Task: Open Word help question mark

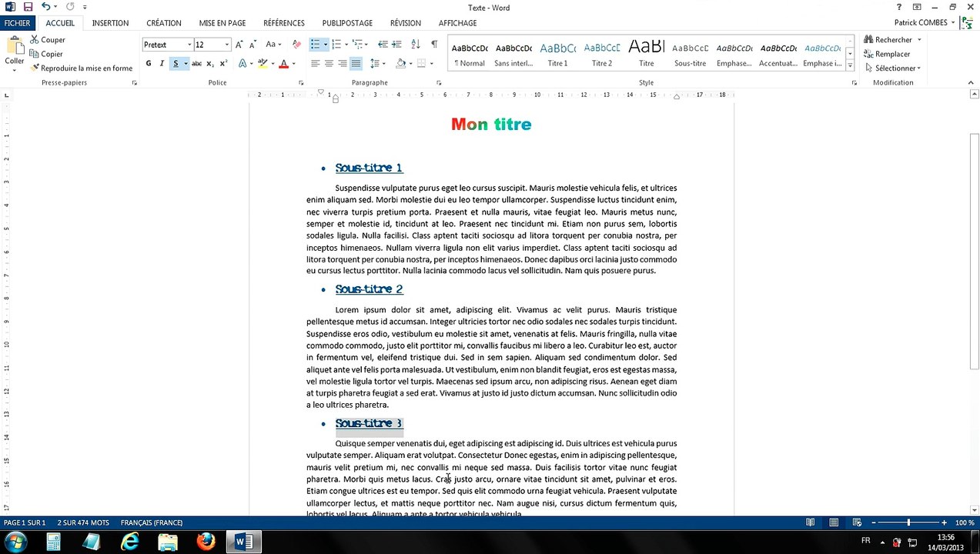Action: 898,7
